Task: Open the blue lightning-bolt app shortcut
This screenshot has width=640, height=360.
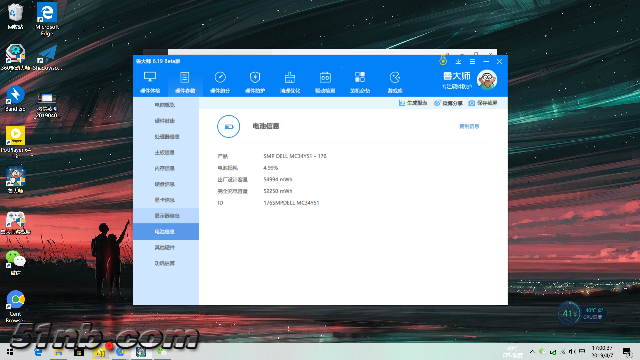Action: [15, 99]
